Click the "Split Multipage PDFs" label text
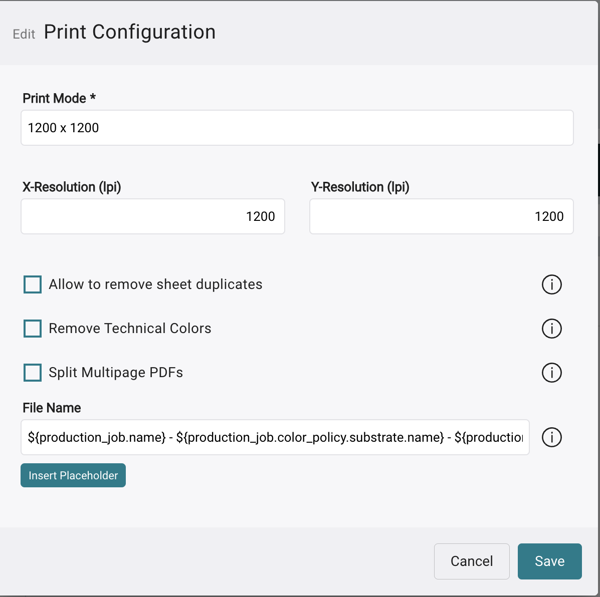Screen dimensions: 600x597 pyautogui.click(x=116, y=373)
